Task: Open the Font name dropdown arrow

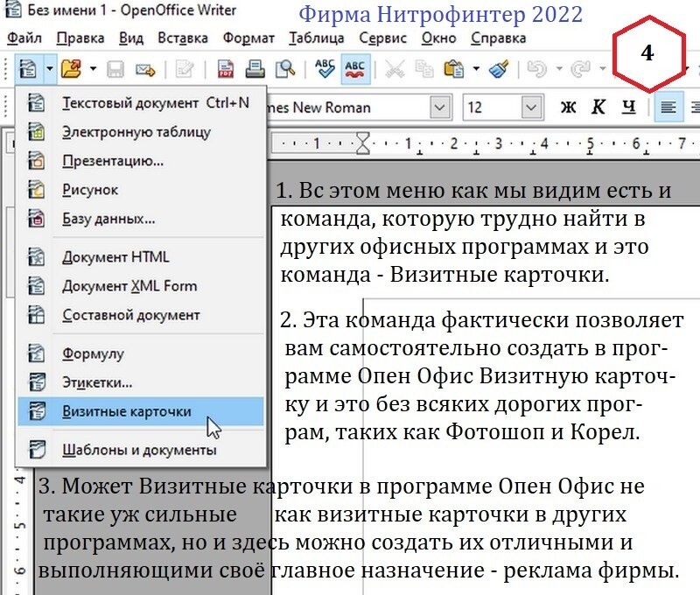Action: point(440,107)
